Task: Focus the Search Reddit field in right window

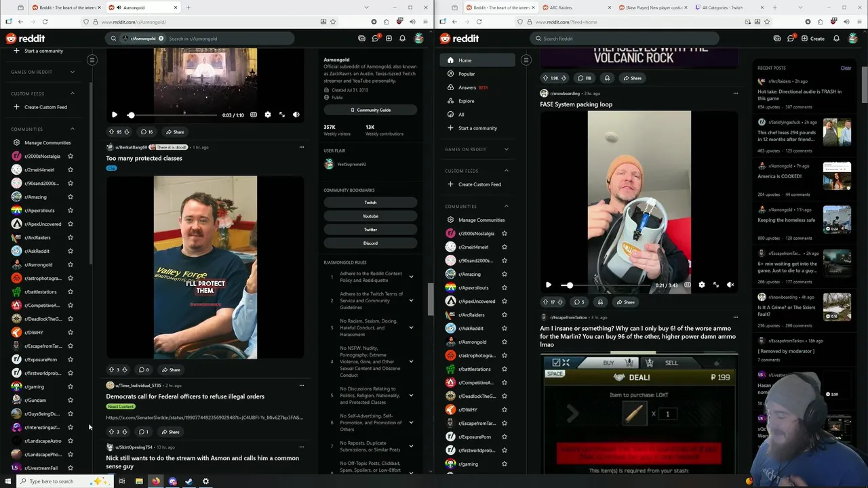Action: pos(624,39)
